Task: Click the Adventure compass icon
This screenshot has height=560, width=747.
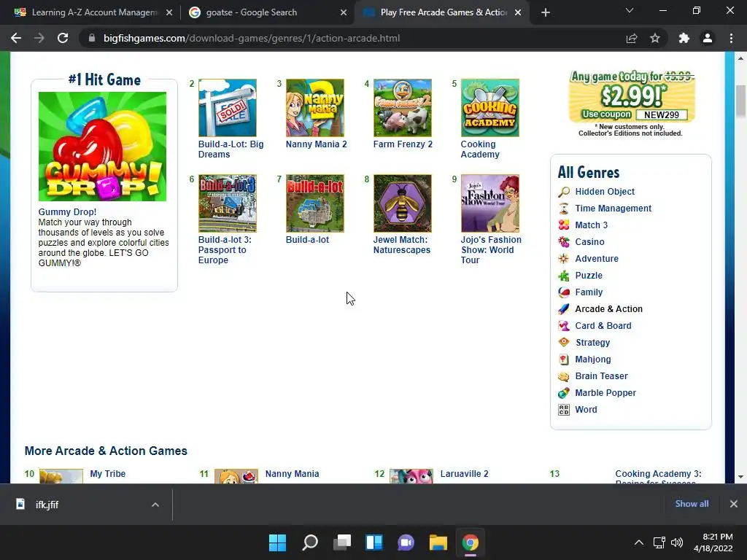Action: (x=564, y=259)
